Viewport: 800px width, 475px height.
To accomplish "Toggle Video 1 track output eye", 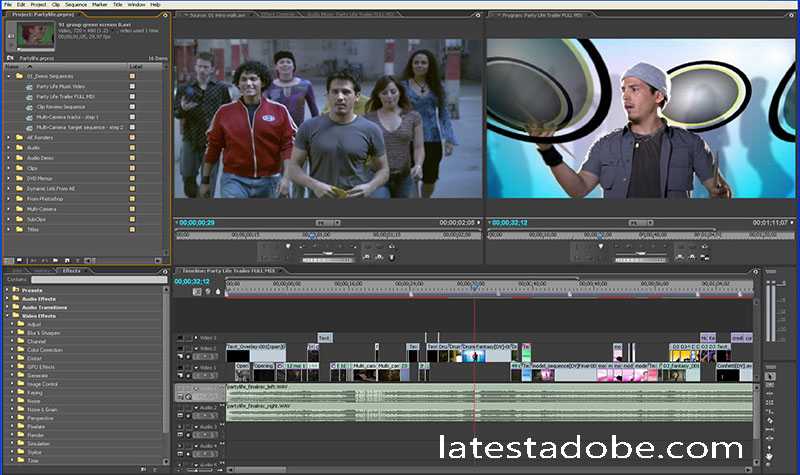I will [180, 367].
